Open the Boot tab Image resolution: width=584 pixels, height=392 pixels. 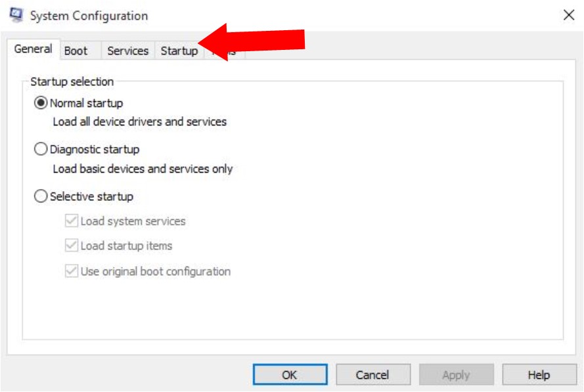[x=76, y=51]
